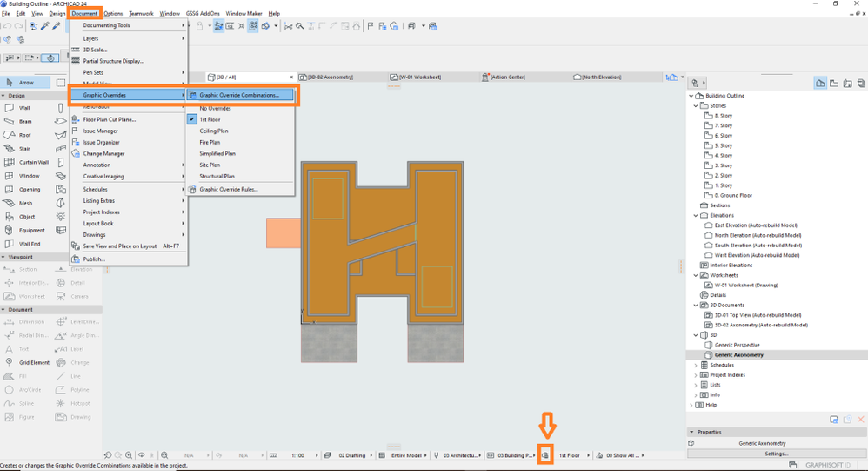The width and height of the screenshot is (868, 471).
Task: Click the Graphic Override icon in status bar
Action: (x=545, y=455)
